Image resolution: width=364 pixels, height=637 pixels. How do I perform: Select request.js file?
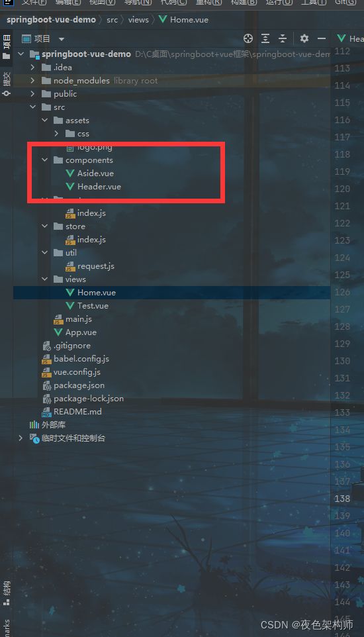pyautogui.click(x=96, y=266)
